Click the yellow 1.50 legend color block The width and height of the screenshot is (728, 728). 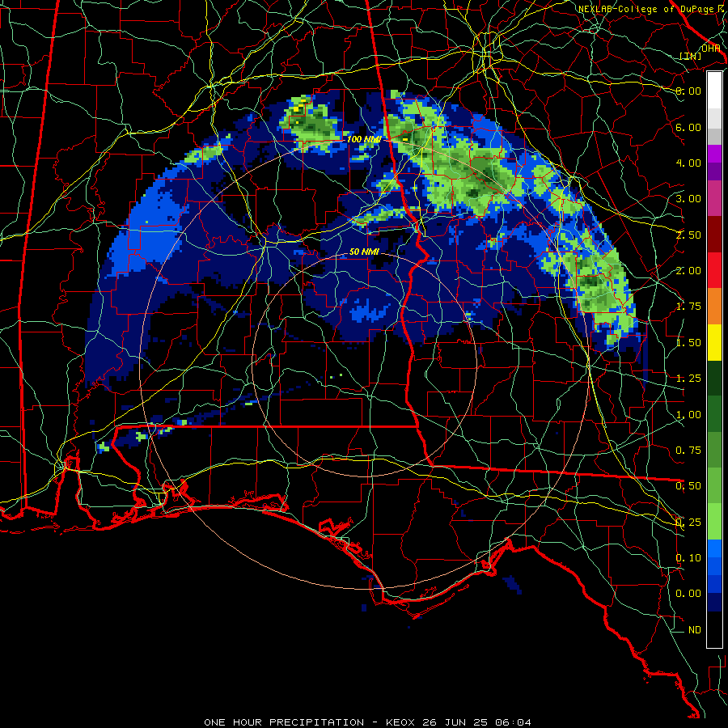[714, 342]
